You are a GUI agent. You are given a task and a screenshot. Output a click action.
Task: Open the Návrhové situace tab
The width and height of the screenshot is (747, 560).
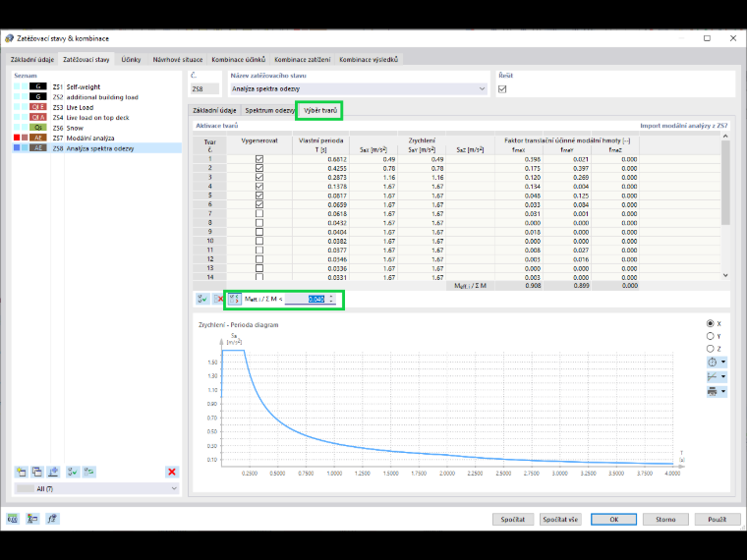(x=178, y=60)
